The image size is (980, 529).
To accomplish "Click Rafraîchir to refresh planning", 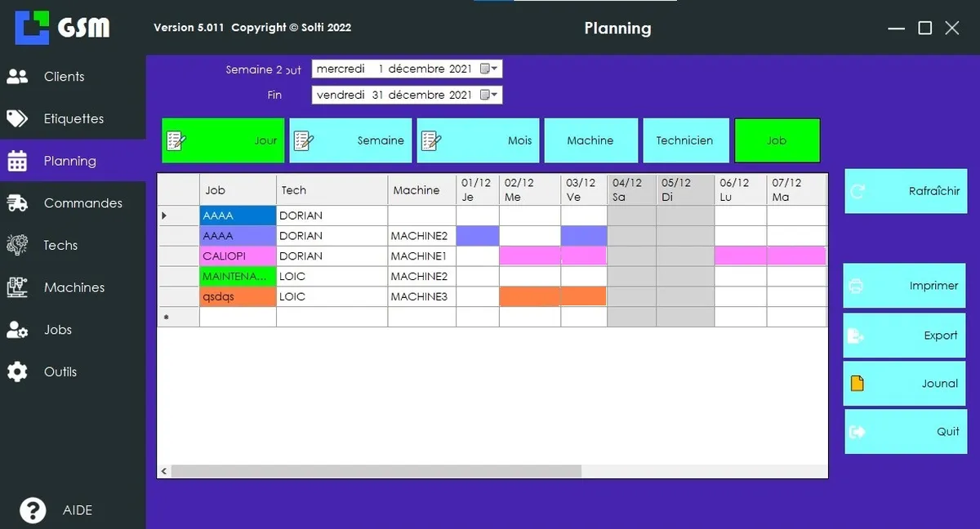I will pos(906,192).
